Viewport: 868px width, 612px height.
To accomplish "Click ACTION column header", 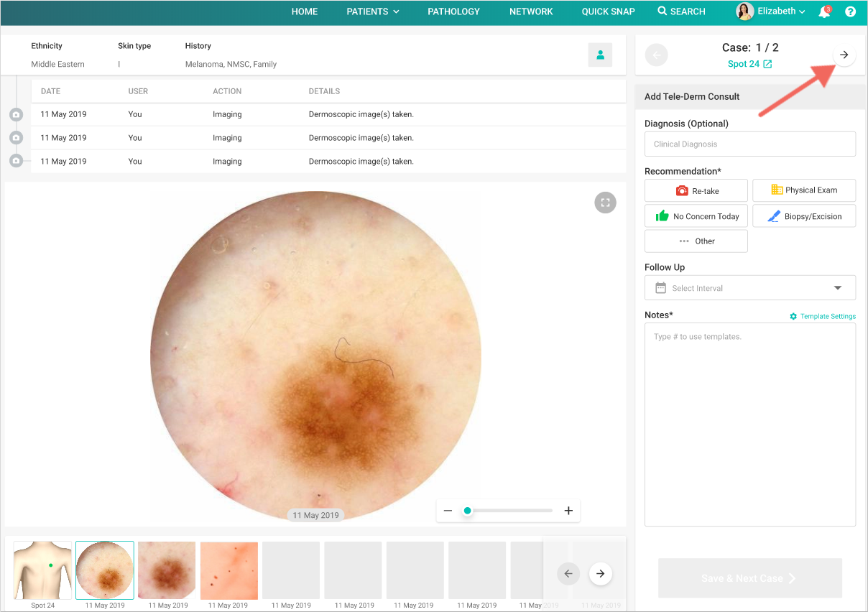I will coord(227,91).
